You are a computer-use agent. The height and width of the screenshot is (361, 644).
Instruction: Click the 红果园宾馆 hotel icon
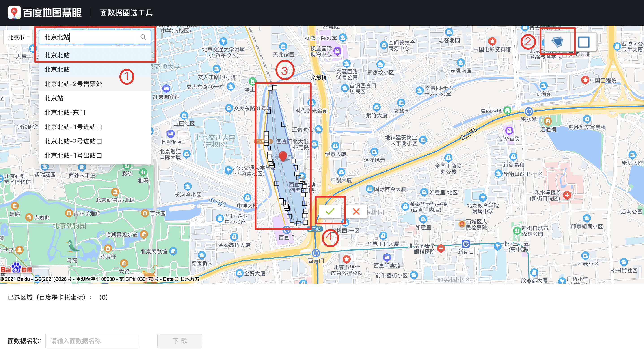pos(166,89)
